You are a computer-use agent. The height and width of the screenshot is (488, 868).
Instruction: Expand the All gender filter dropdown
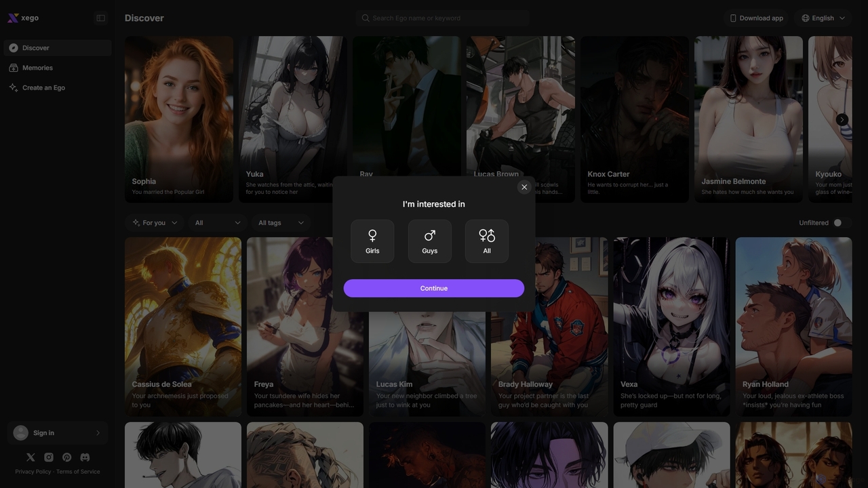218,223
